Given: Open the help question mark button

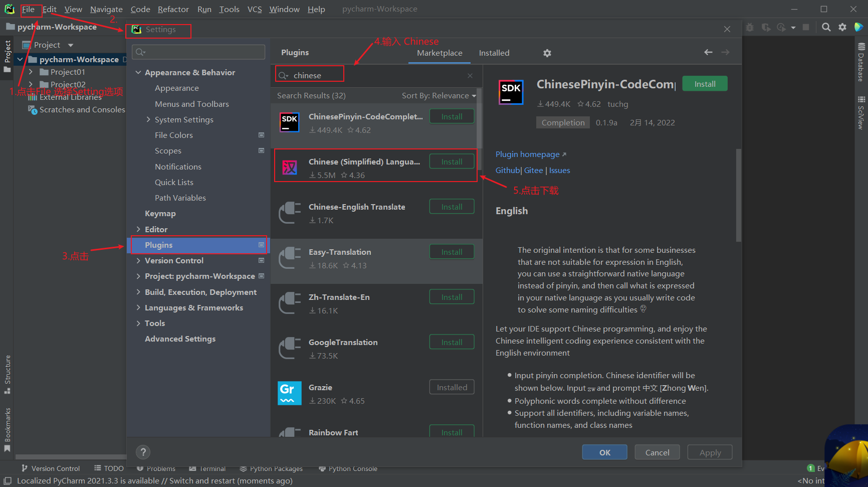Looking at the screenshot, I should (143, 452).
